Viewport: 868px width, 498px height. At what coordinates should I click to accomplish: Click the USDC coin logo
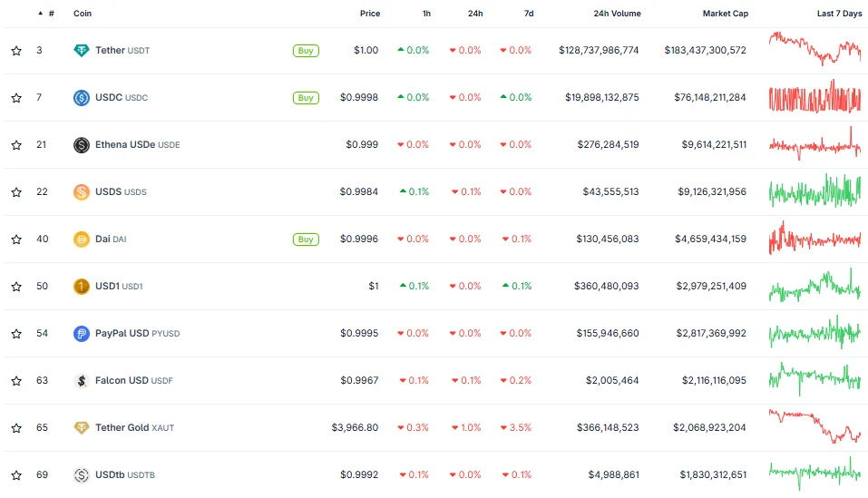(x=82, y=98)
